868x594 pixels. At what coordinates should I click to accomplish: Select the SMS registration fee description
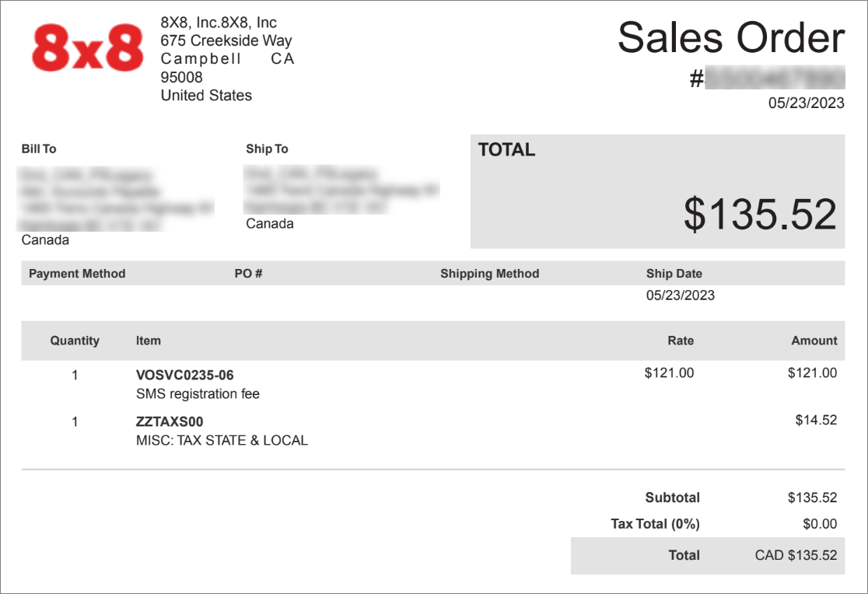tap(198, 393)
